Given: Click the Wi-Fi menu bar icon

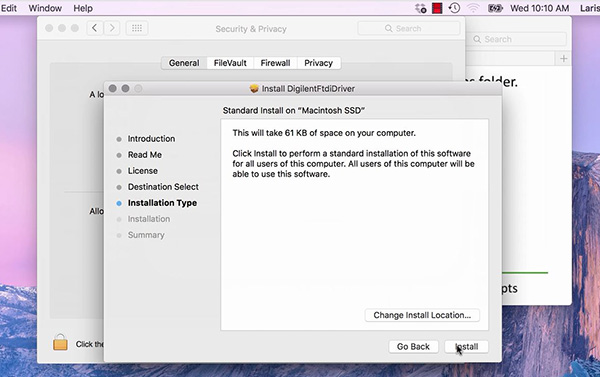Looking at the screenshot, I should coord(473,8).
